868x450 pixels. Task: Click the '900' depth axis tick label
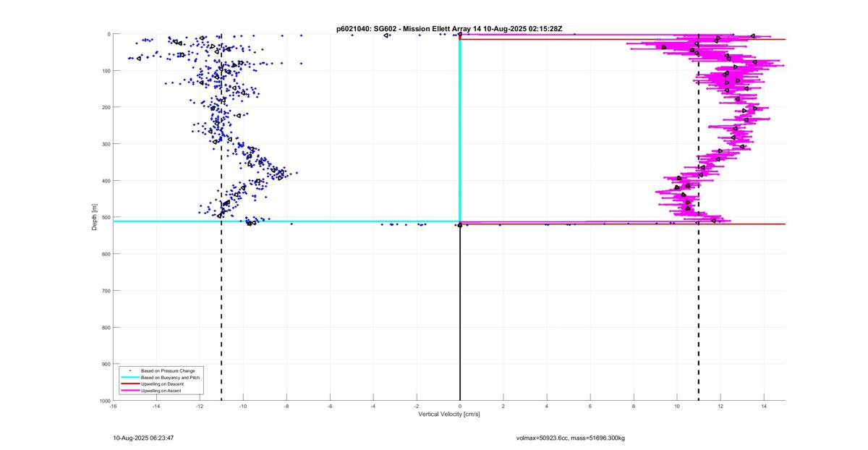(106, 364)
